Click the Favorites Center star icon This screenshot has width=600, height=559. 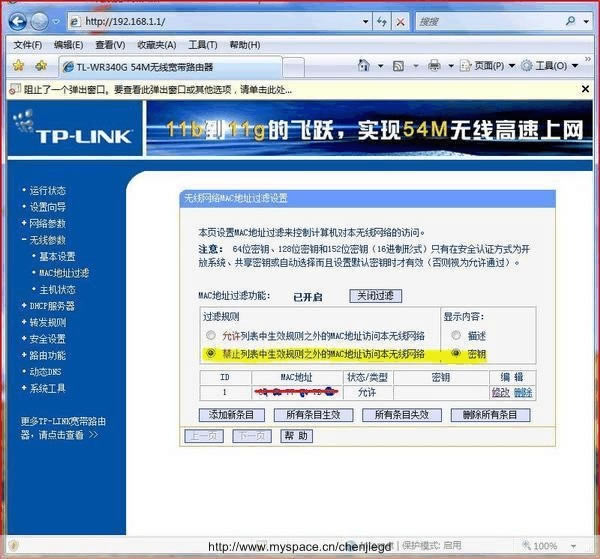[x=18, y=66]
